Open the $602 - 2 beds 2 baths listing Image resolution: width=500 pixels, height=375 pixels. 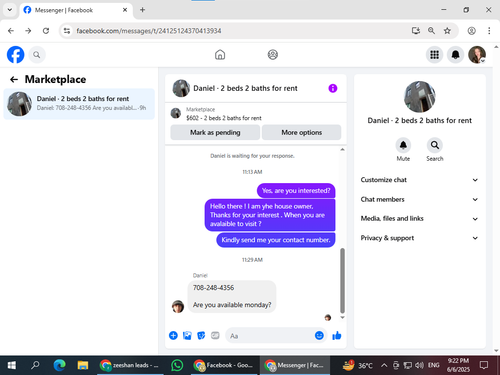224,118
